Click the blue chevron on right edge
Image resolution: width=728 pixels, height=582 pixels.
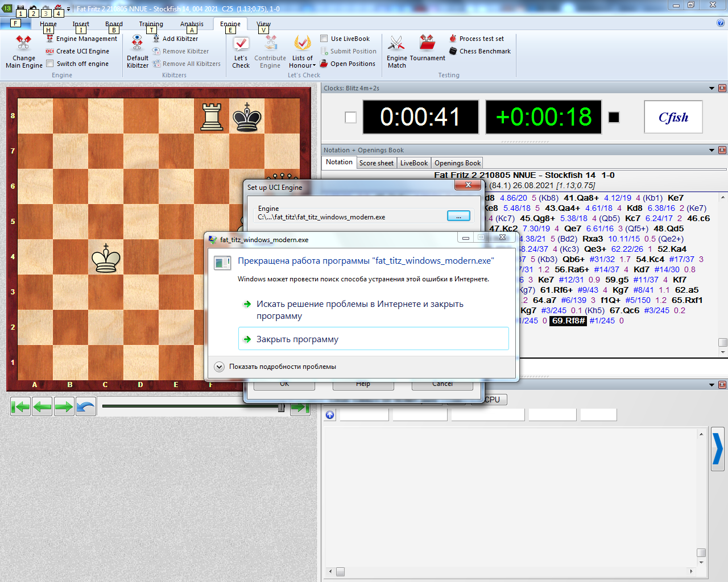tap(718, 449)
